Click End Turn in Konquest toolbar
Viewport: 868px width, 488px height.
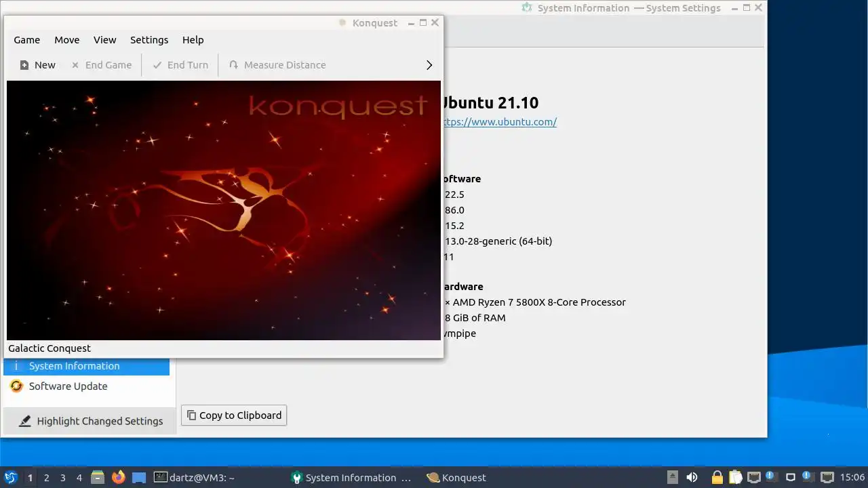[x=180, y=65]
